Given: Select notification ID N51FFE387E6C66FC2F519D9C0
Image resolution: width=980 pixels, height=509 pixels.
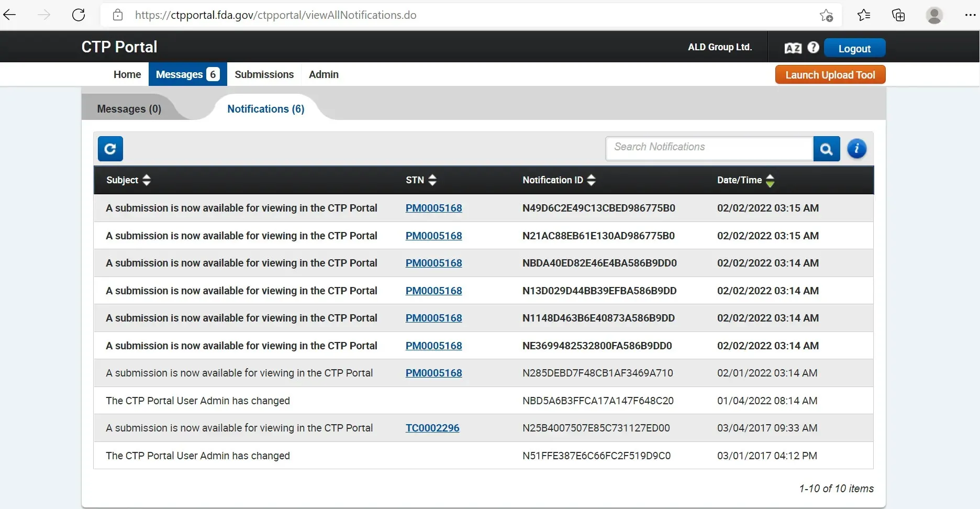Looking at the screenshot, I should 596,456.
